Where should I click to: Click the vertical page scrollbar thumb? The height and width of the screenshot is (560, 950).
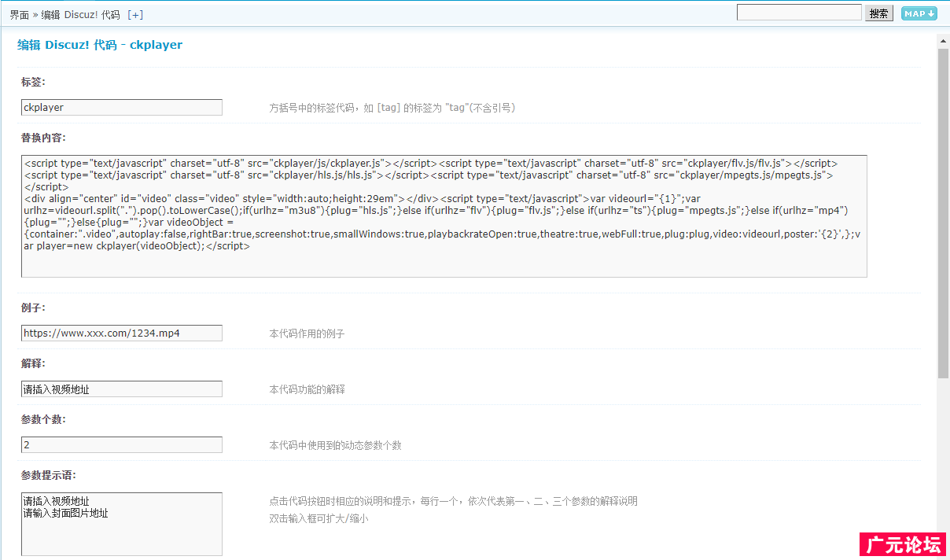(x=943, y=212)
